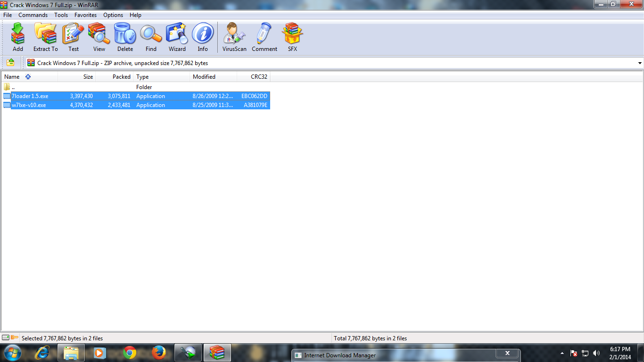Launch Google Chrome from taskbar
This screenshot has height=362, width=644.
click(x=130, y=353)
